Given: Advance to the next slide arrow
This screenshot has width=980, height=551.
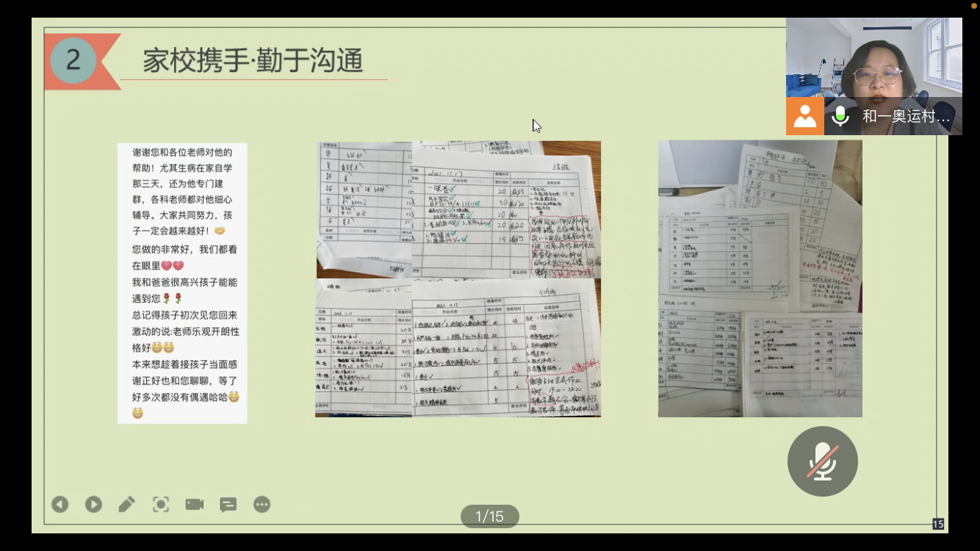Looking at the screenshot, I should tap(93, 504).
